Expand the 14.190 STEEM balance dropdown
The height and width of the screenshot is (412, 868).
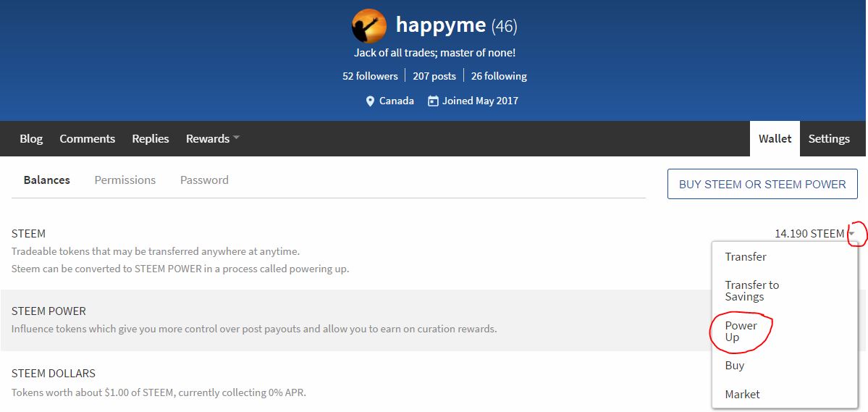[x=851, y=233]
